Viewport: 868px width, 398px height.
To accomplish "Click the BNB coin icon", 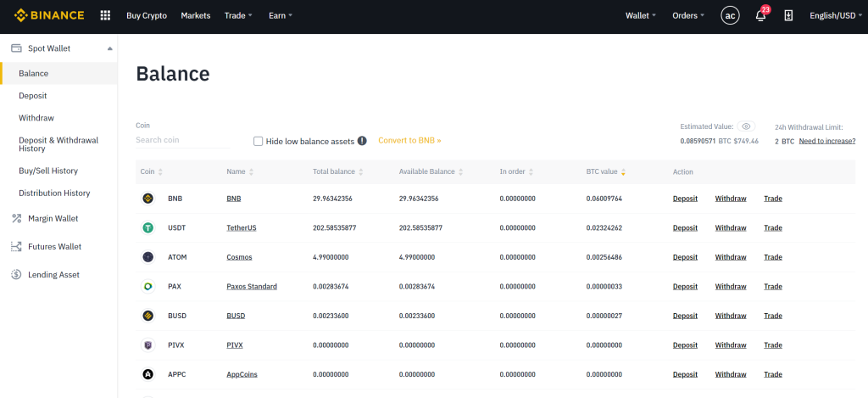I will click(147, 199).
